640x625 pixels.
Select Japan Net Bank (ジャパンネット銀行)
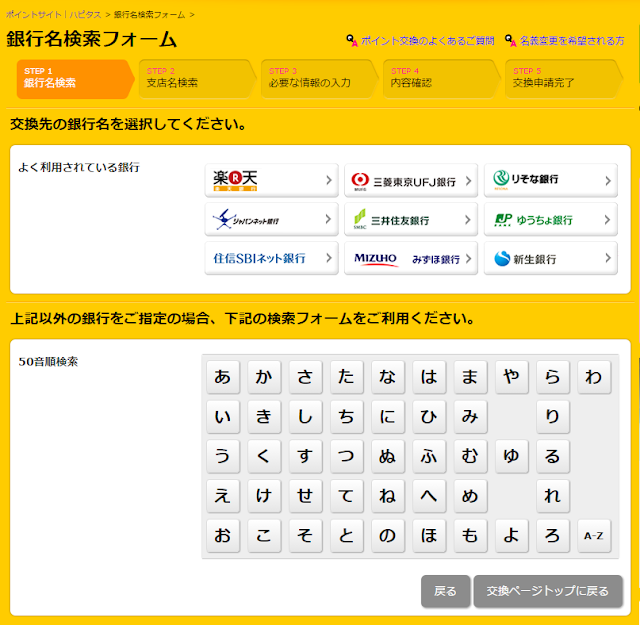[x=271, y=219]
